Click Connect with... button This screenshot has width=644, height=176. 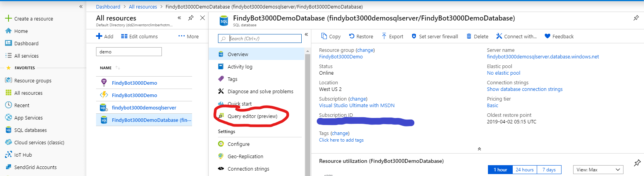(517, 36)
